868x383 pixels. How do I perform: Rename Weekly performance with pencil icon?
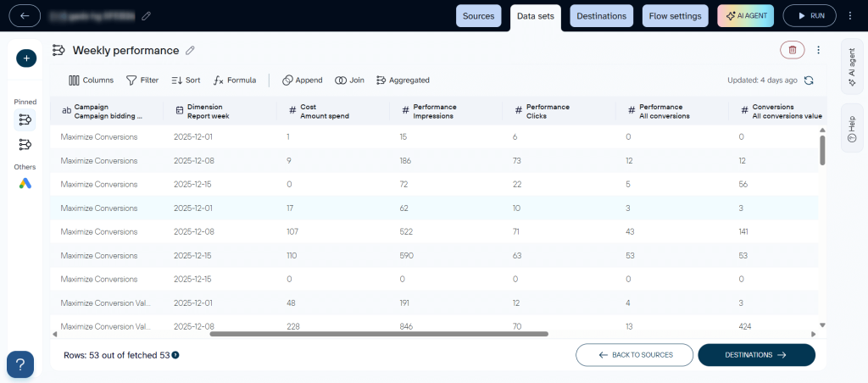[x=190, y=50]
